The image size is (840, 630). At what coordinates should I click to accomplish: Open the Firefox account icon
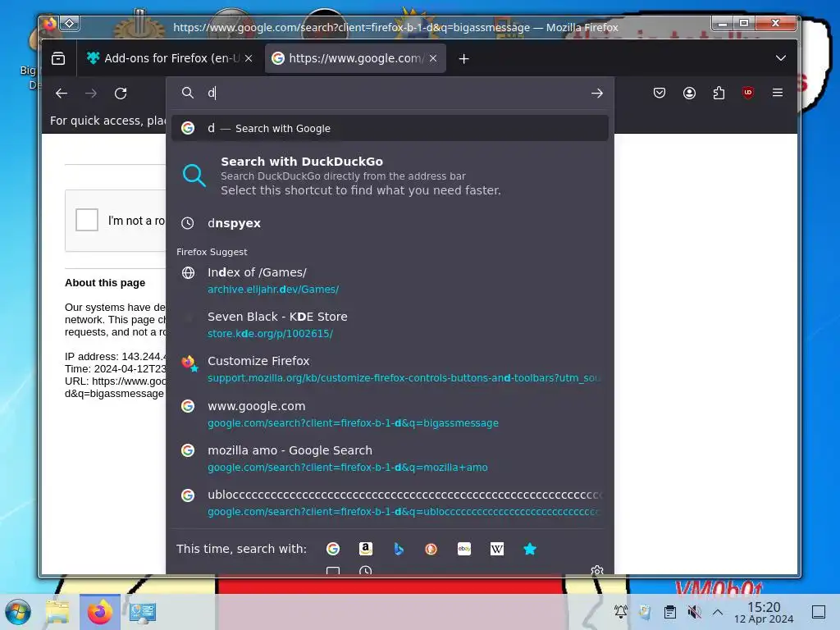[x=689, y=94]
